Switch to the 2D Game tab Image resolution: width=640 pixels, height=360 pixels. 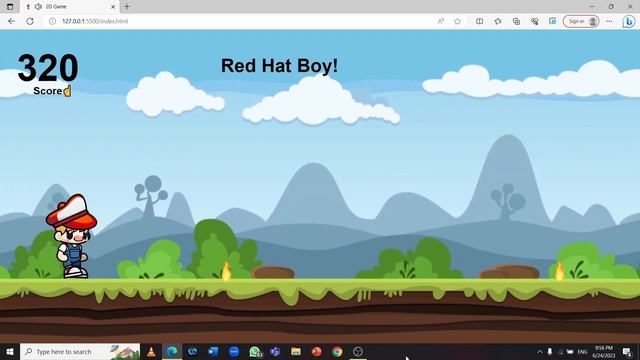tap(69, 7)
